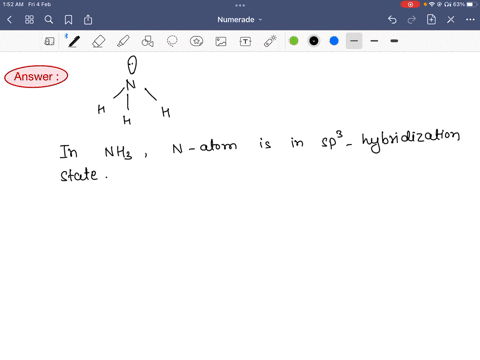The width and height of the screenshot is (480, 360).
Task: Undo the last stroke
Action: (392, 20)
